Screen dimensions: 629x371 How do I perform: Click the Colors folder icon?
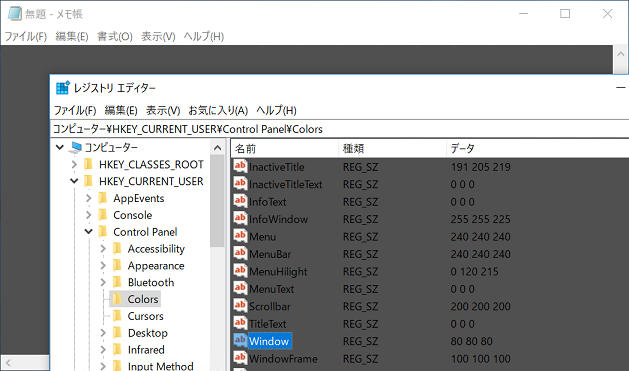118,299
